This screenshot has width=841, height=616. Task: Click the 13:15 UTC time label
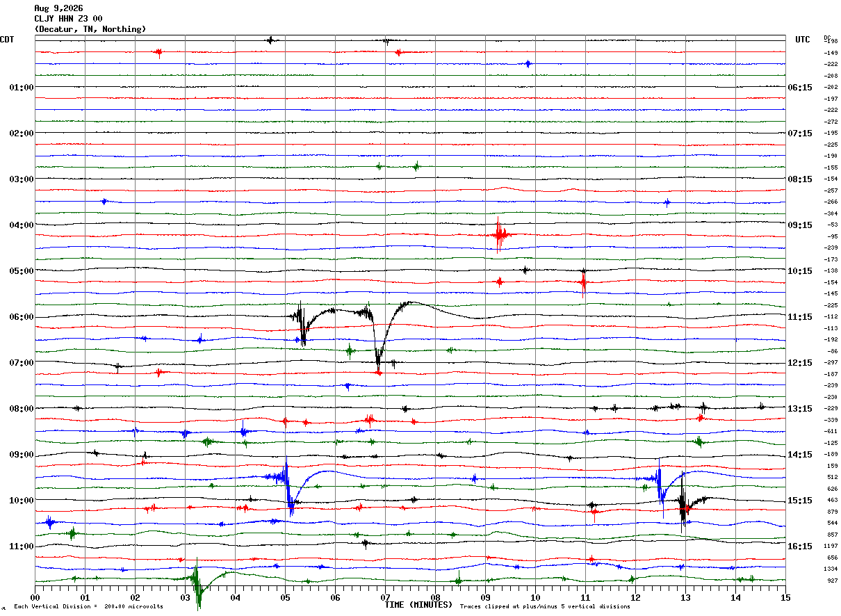[x=800, y=409]
